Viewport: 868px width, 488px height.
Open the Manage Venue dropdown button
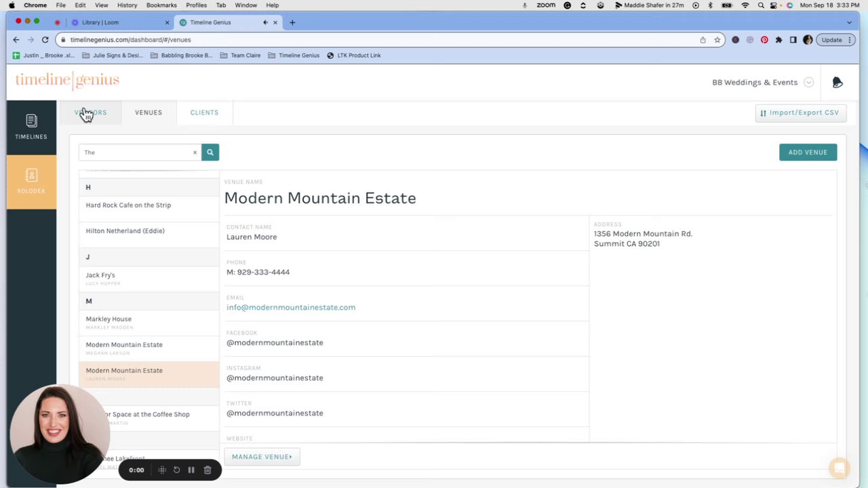point(262,457)
